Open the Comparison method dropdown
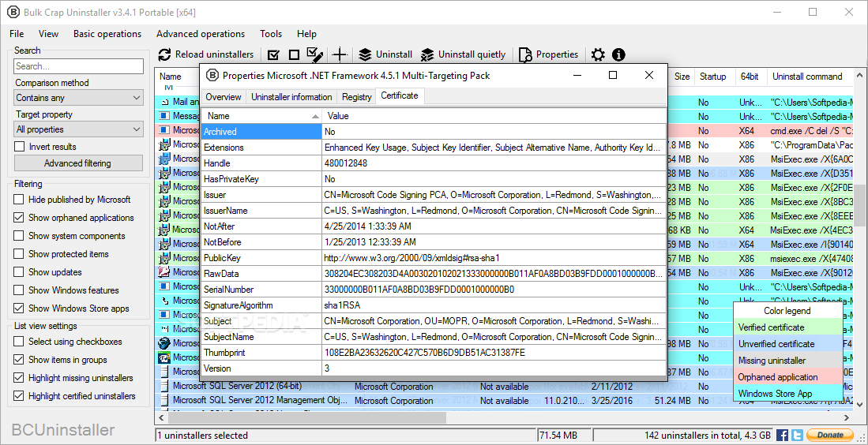 79,98
